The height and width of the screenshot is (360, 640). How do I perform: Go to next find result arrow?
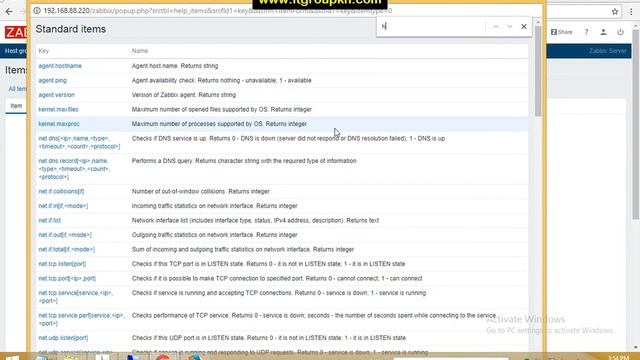click(x=509, y=27)
